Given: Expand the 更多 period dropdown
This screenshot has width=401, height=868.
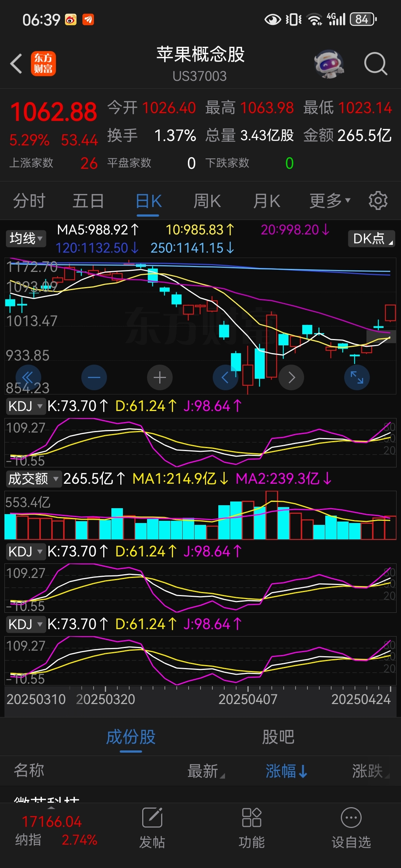Looking at the screenshot, I should (x=330, y=201).
